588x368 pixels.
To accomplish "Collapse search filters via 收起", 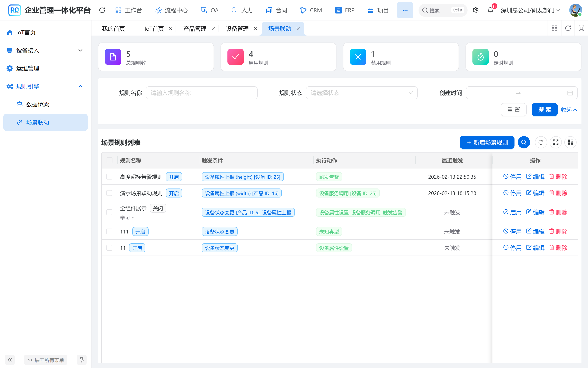I will [x=569, y=110].
